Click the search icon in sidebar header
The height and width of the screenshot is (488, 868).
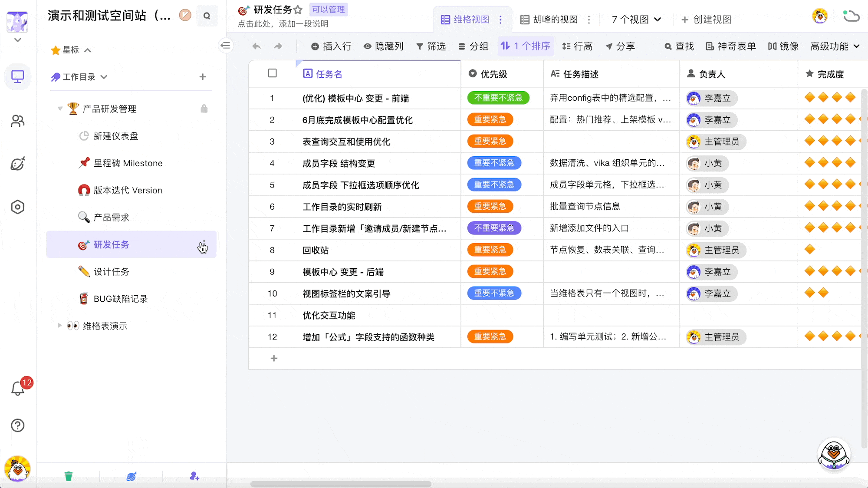[207, 16]
